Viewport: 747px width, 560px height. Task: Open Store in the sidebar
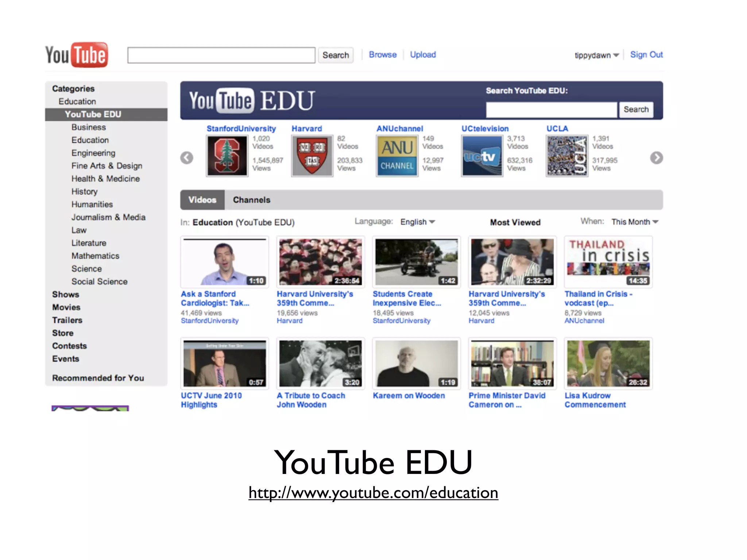63,333
